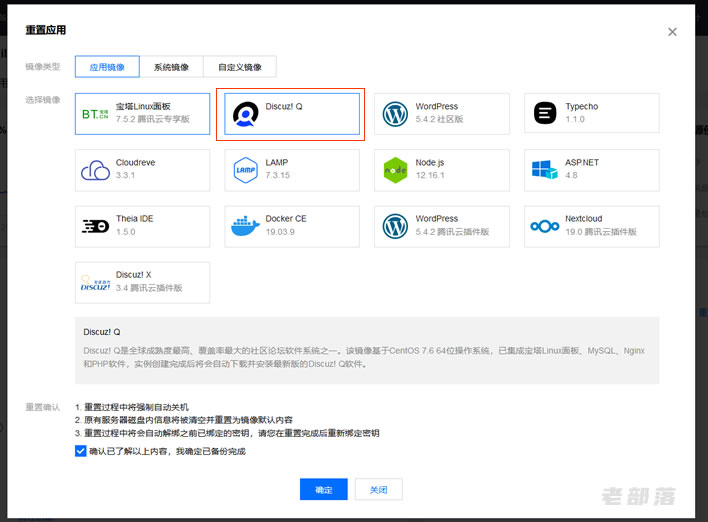Click the LAMP hexagon icon

click(246, 170)
